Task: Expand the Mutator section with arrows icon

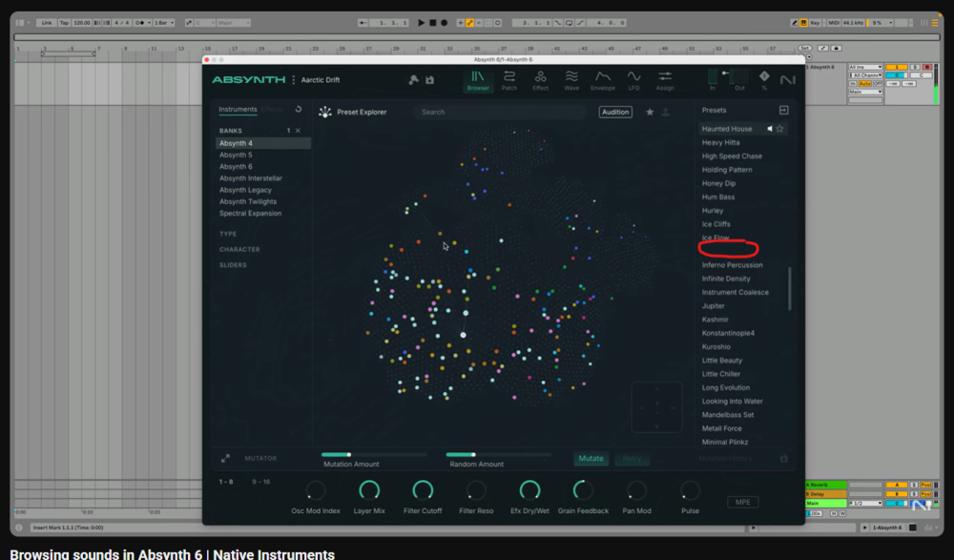Action: click(225, 458)
